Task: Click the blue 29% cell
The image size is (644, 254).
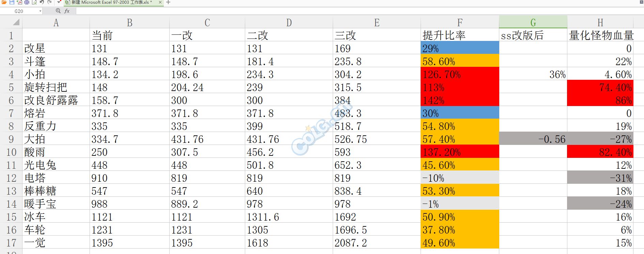Action: point(460,48)
